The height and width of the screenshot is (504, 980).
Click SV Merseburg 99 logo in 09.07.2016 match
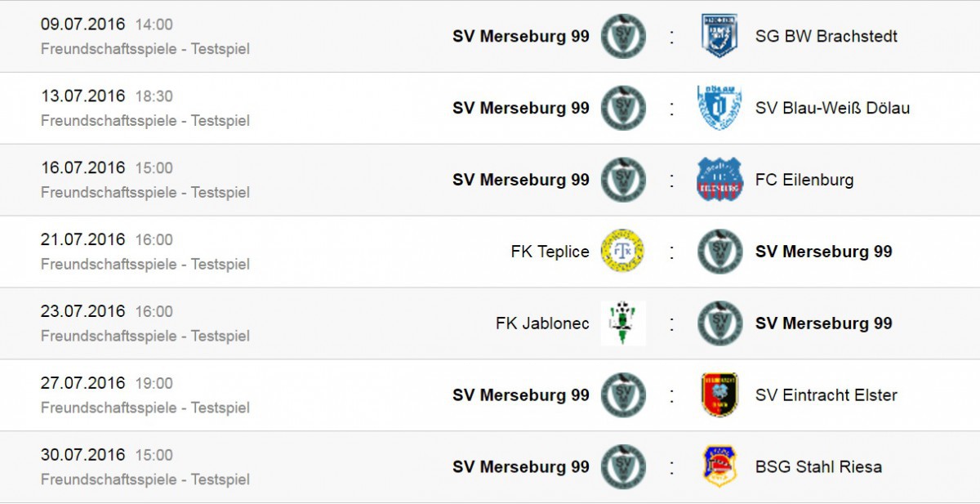coord(623,36)
